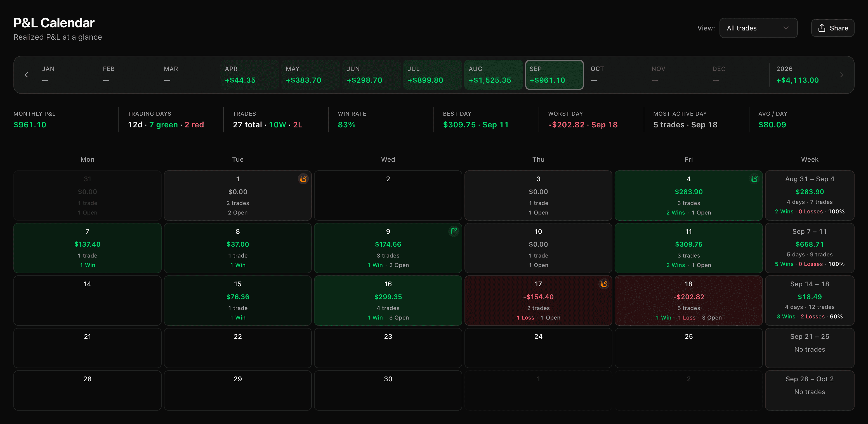The image size is (868, 424).
Task: Open the Sep 14 – 18 week summary
Action: [x=809, y=301]
